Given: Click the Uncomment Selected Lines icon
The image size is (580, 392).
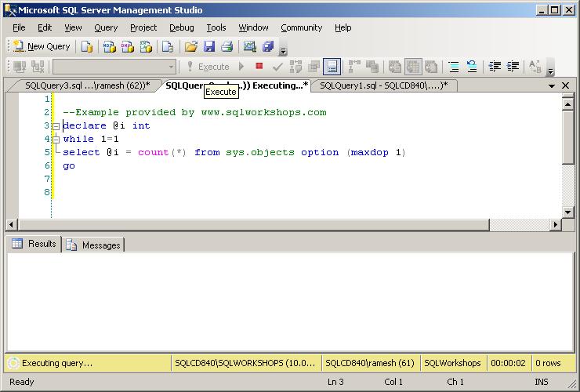Looking at the screenshot, I should (472, 67).
